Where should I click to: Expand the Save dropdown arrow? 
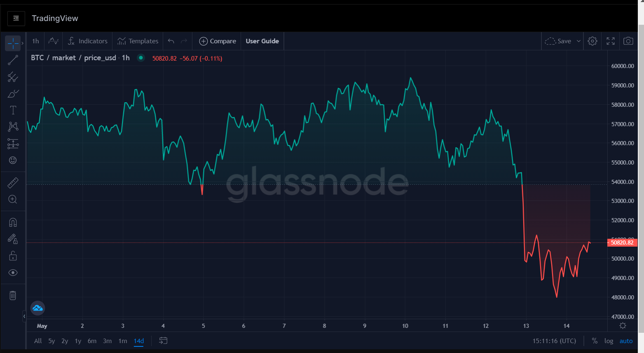click(x=578, y=41)
